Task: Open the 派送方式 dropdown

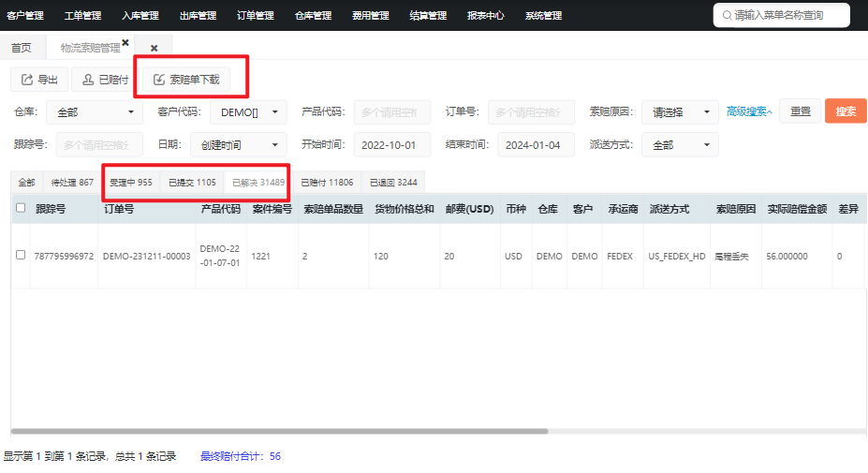Action: click(x=680, y=145)
